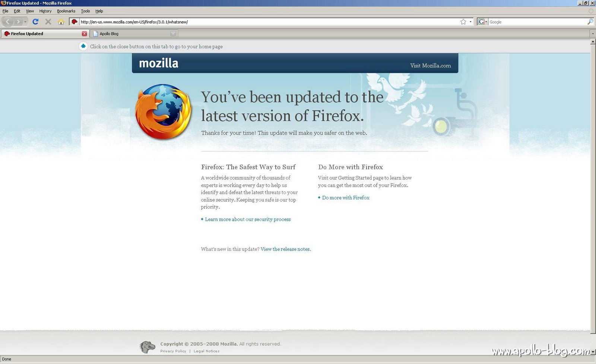Switch to the Firefox Updated tab
596x364 pixels.
[45, 34]
